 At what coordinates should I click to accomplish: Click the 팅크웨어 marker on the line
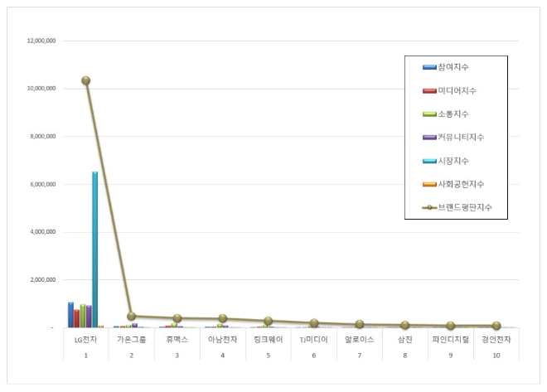(268, 321)
